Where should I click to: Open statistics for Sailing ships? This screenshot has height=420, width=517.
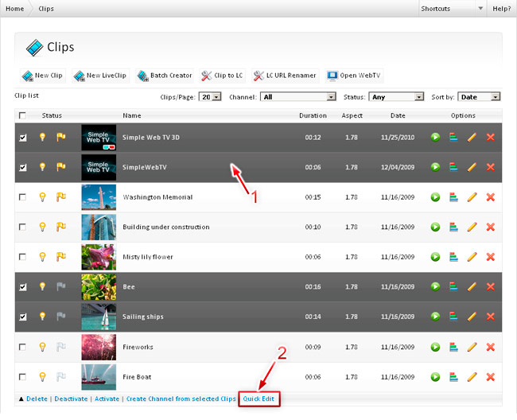[x=453, y=317]
